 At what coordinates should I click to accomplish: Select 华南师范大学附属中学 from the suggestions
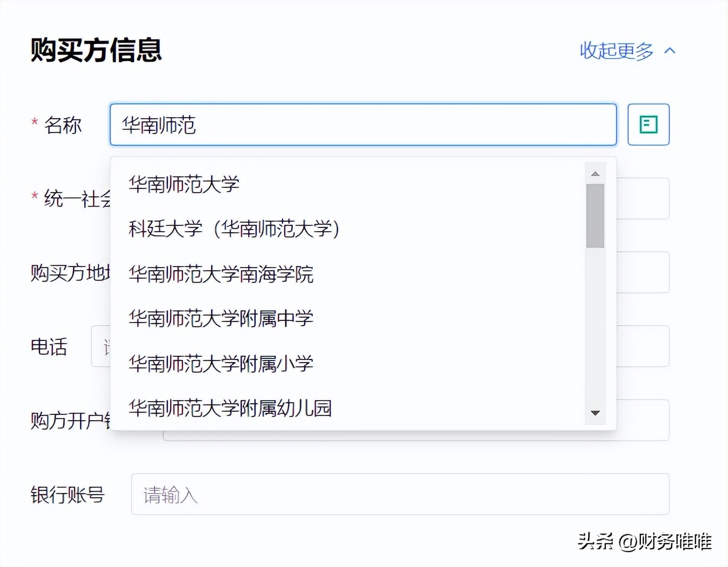coord(221,318)
